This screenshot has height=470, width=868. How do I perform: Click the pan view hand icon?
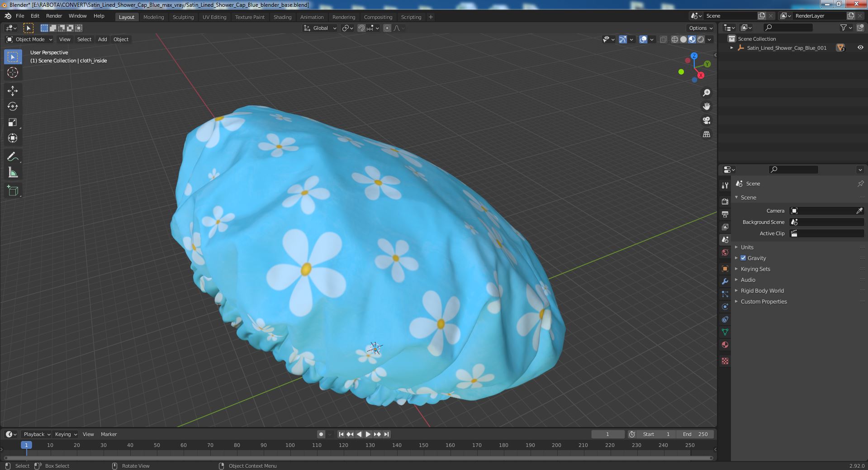click(706, 106)
